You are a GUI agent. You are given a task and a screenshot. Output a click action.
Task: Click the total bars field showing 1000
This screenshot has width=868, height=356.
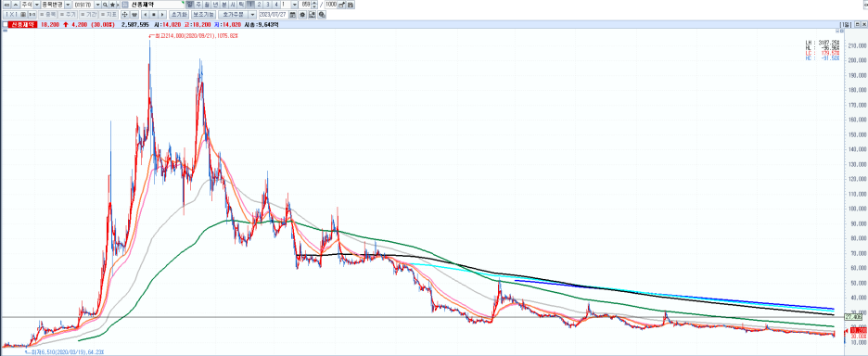[x=330, y=5]
